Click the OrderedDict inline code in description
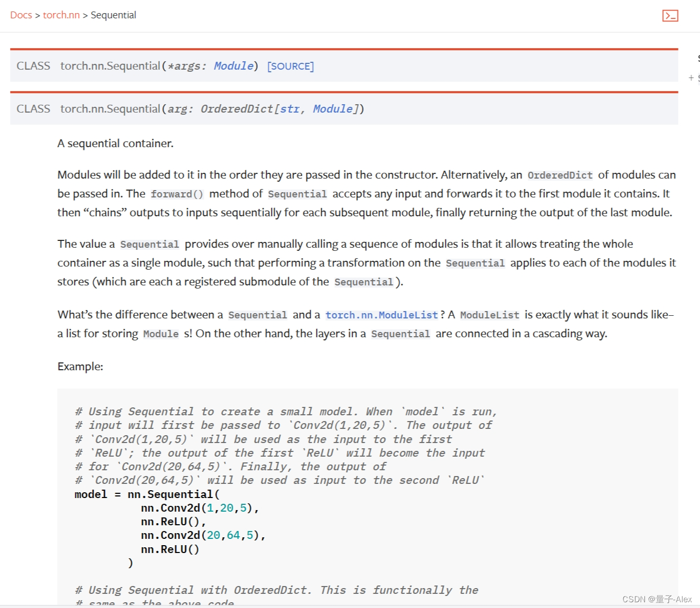Screen dimensions: 700x608 pos(560,175)
